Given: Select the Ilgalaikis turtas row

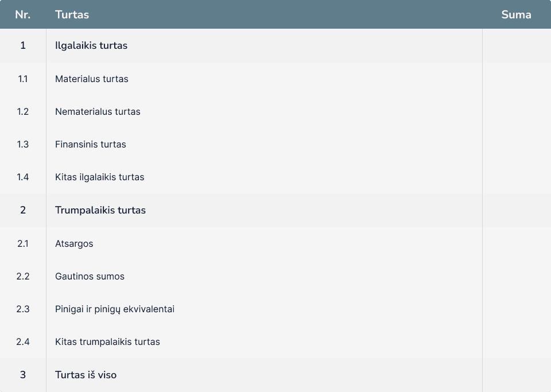Looking at the screenshot, I should point(275,46).
